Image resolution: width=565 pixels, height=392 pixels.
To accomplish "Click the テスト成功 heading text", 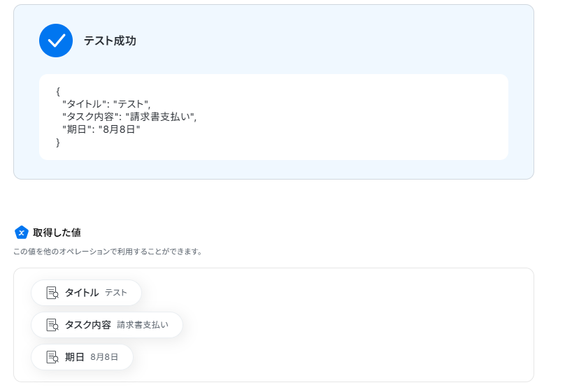I will 110,41.
